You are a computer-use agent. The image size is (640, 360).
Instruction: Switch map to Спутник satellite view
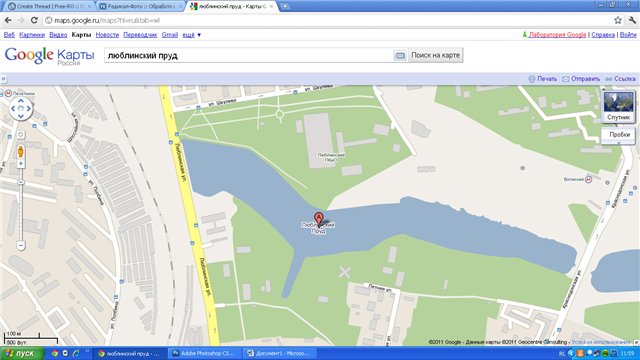click(618, 107)
